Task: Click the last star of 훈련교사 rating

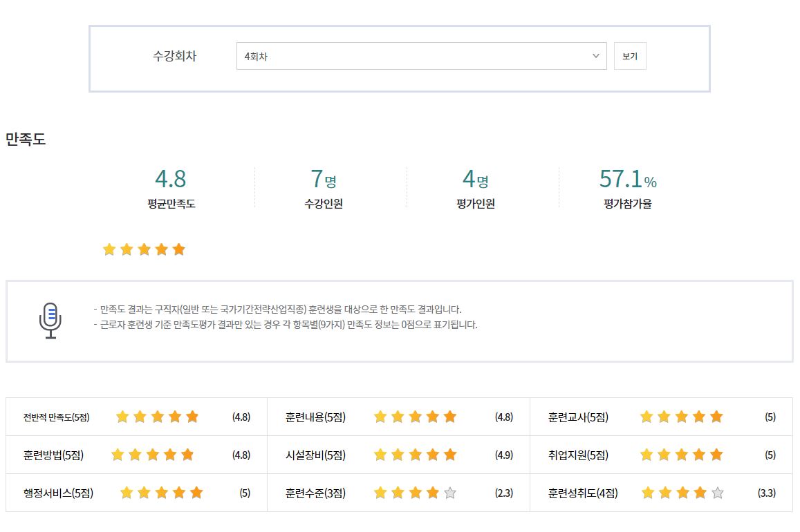Action: [x=716, y=417]
